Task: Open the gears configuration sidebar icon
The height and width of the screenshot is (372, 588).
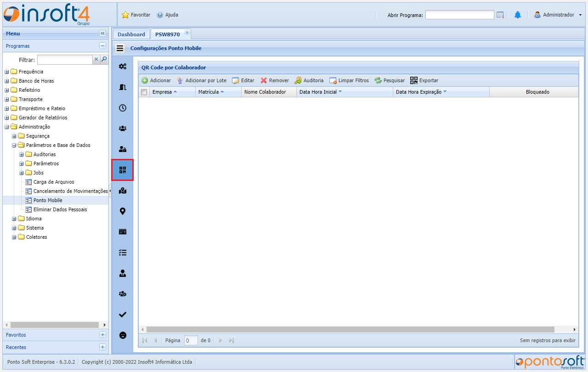Action: (x=122, y=67)
